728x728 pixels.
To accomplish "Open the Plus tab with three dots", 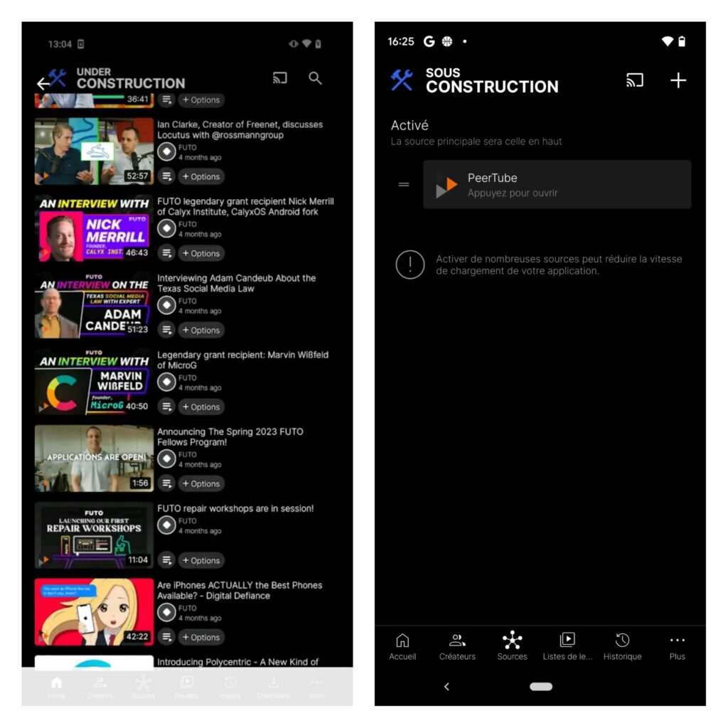I will click(678, 647).
